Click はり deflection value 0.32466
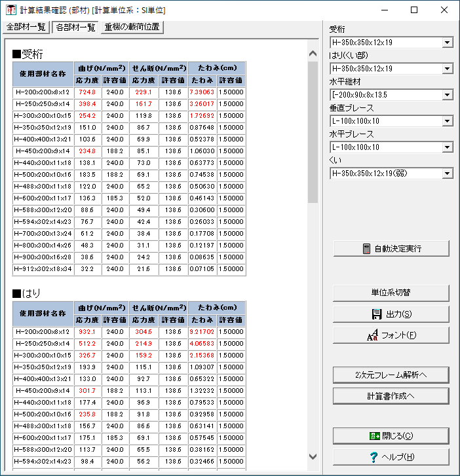The width and height of the screenshot is (460, 476). (x=202, y=462)
